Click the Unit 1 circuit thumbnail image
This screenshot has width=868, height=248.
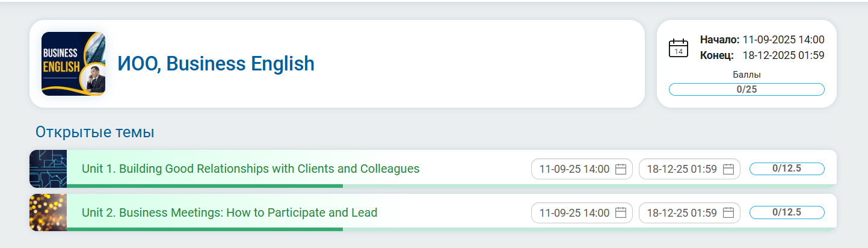[x=48, y=169]
